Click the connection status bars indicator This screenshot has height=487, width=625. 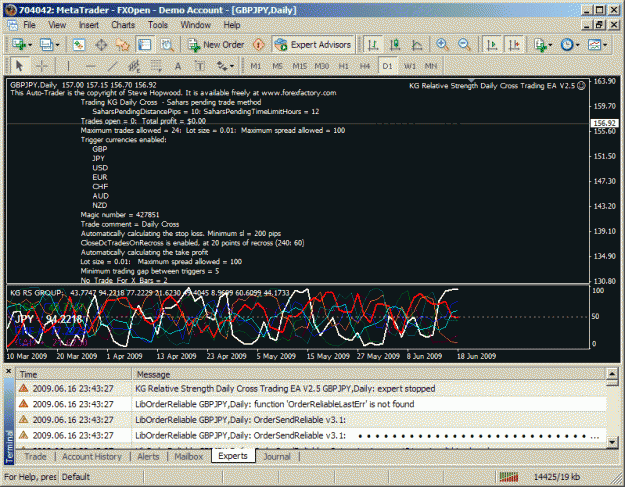coord(509,477)
